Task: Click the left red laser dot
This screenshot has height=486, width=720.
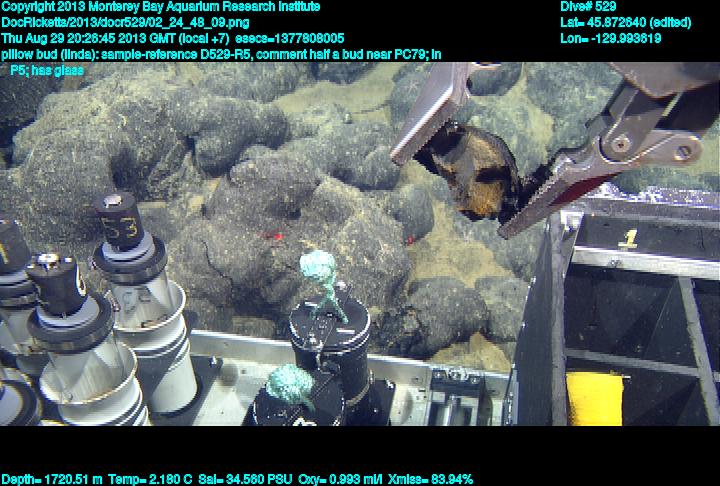Action: point(269,237)
